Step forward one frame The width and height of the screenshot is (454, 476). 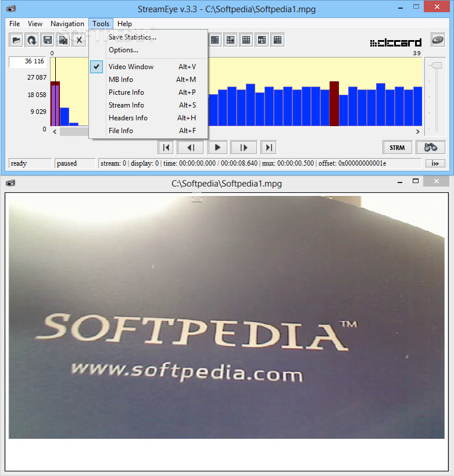(244, 148)
